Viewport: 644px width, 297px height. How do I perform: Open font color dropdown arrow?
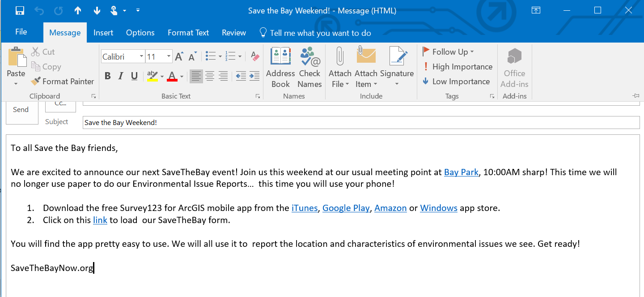tap(182, 76)
